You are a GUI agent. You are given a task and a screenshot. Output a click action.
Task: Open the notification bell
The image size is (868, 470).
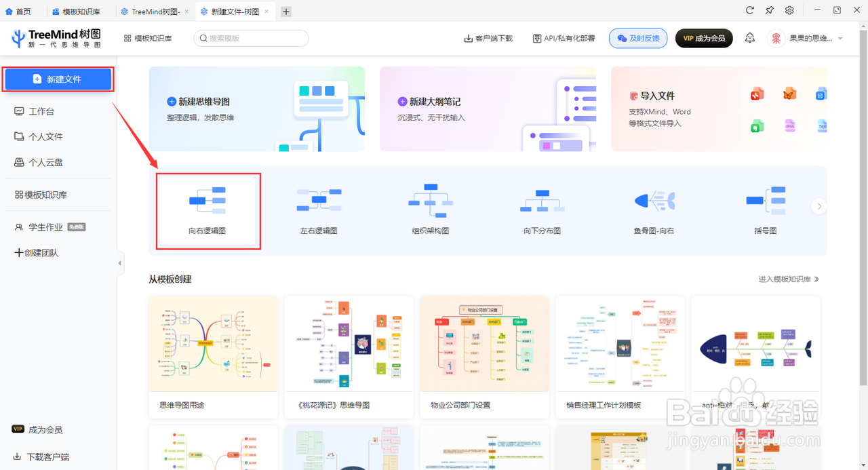pos(749,38)
